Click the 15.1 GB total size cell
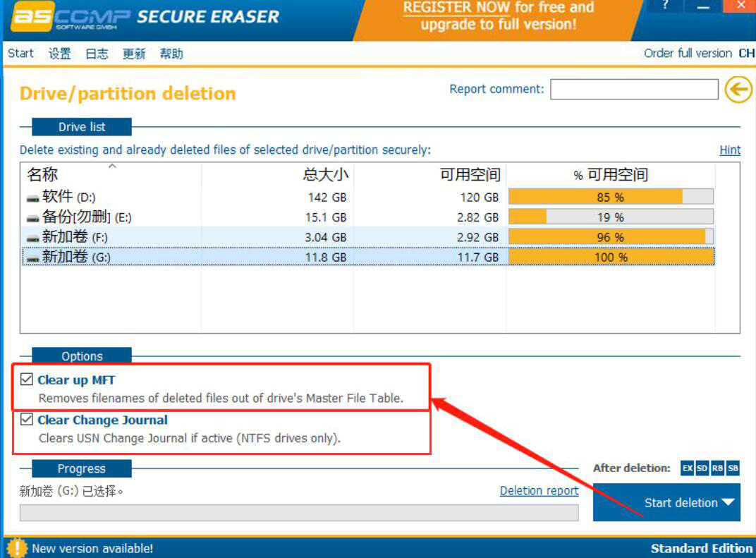Screen dimensions: 756x558 point(325,217)
